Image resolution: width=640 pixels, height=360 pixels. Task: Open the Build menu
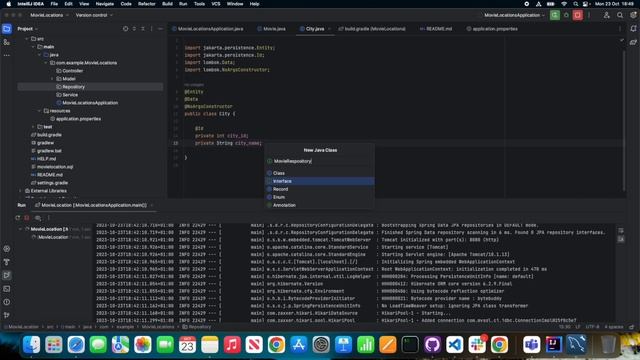[x=167, y=4]
